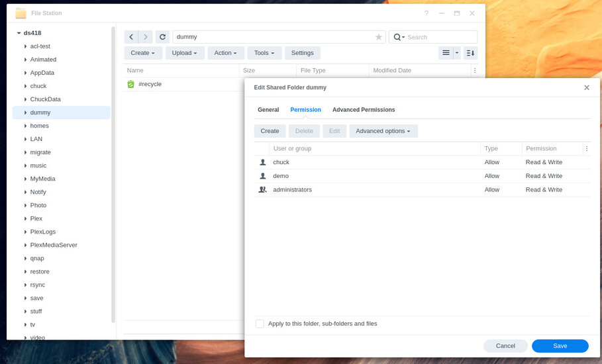Expand the Animated folder arrow

click(x=25, y=60)
